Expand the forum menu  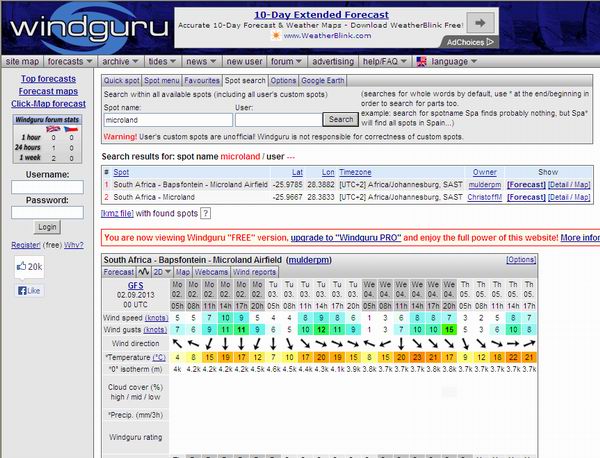coord(286,62)
